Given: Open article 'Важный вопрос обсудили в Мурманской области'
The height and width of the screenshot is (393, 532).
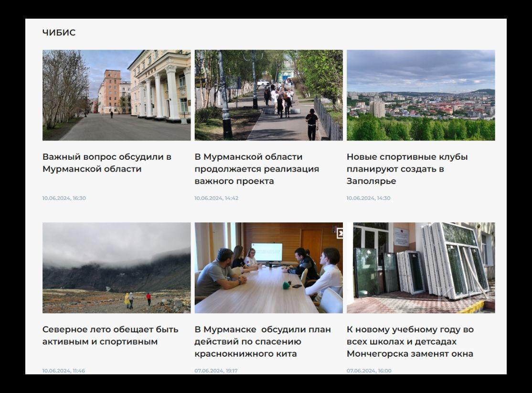Looking at the screenshot, I should (107, 163).
